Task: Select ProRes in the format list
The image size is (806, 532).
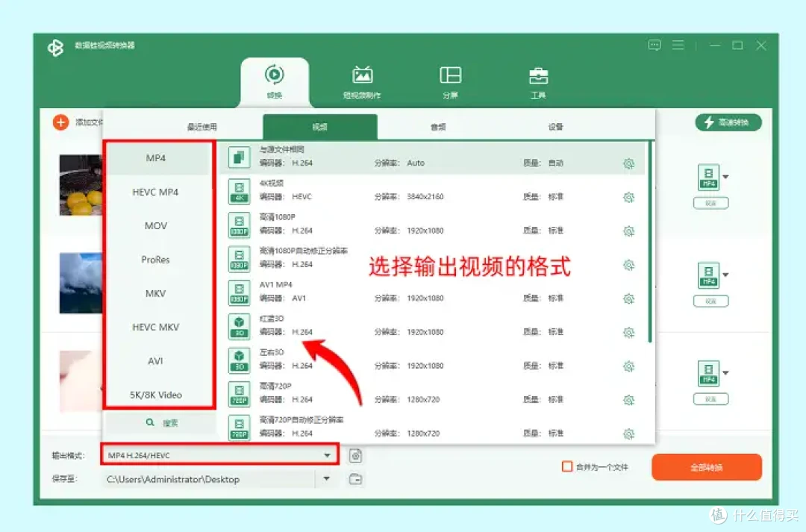Action: [156, 260]
